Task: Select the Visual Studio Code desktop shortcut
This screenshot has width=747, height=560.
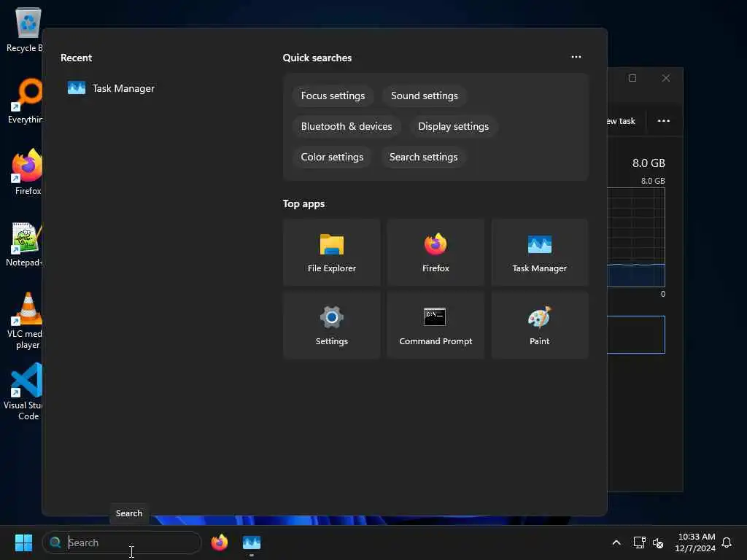Action: point(24,392)
